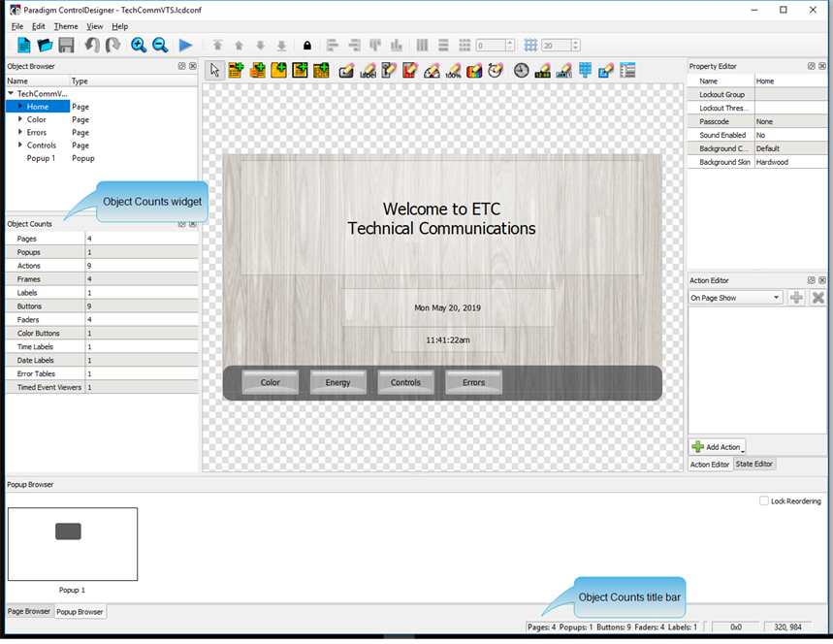833x644 pixels.
Task: Click the move to top arrow icon
Action: 218,46
